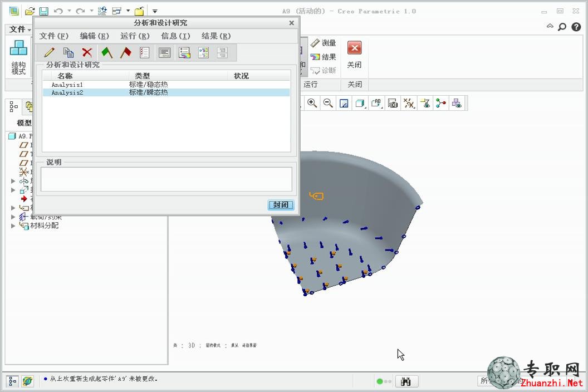The image size is (588, 392).
Task: Click the 名称 column header
Action: pyautogui.click(x=65, y=76)
